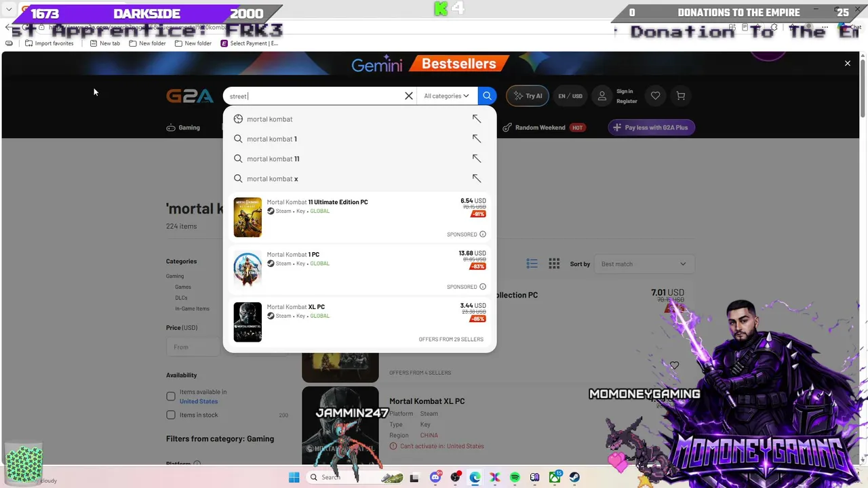Screen dimensions: 868x488
Task: Select recent search 'mortal kombat'
Action: (270, 119)
